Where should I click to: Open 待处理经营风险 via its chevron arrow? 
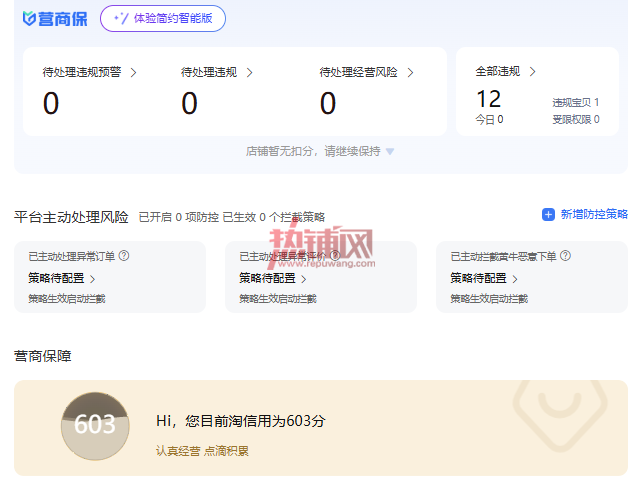click(410, 73)
